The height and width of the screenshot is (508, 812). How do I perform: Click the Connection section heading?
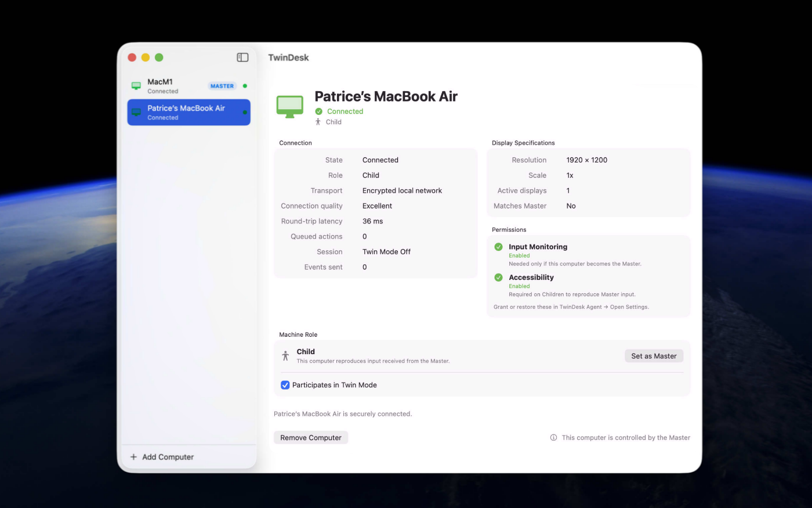pyautogui.click(x=295, y=143)
